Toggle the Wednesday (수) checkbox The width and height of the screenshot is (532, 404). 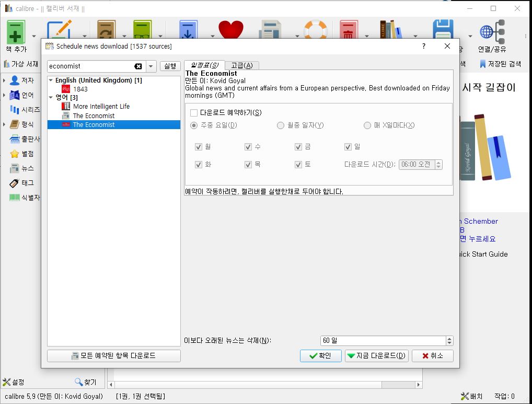click(248, 147)
